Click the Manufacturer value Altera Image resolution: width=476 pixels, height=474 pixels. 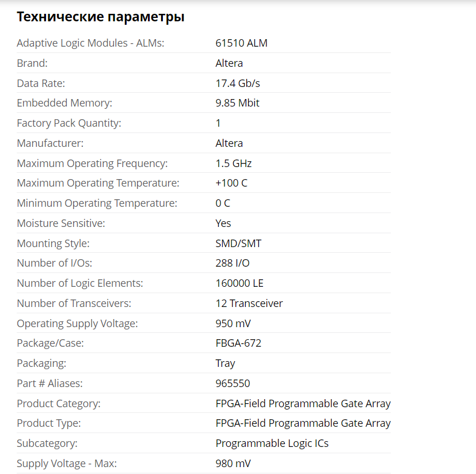tap(229, 143)
